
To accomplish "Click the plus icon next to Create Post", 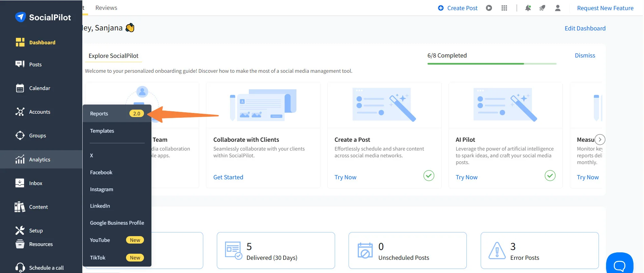I will coord(441,8).
